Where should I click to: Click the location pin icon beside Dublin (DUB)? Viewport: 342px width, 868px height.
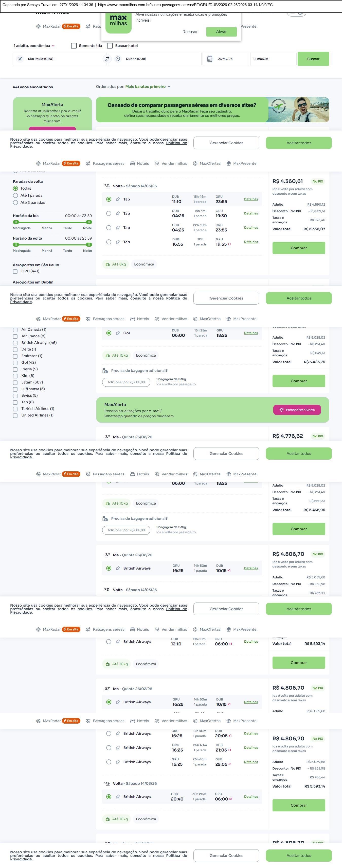[118, 59]
